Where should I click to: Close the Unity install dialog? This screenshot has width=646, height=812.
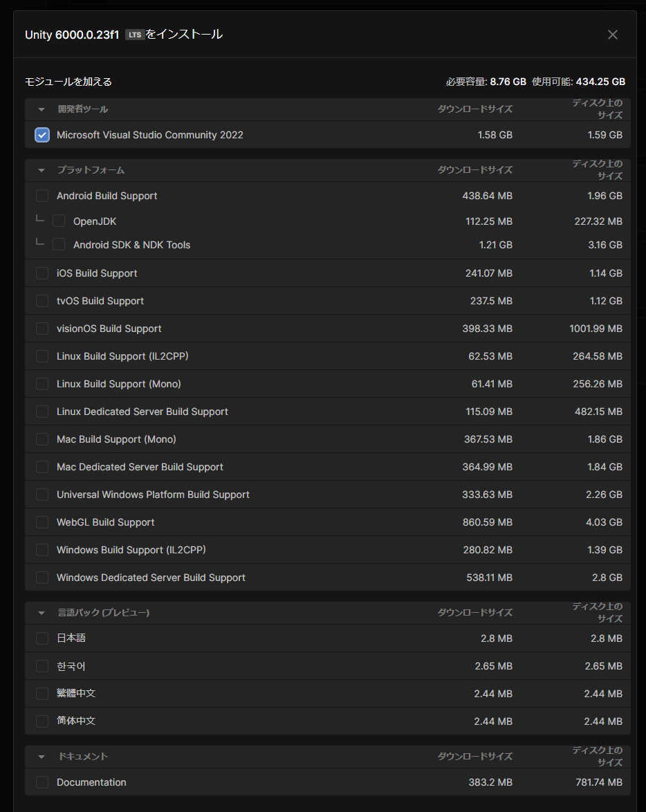(612, 35)
